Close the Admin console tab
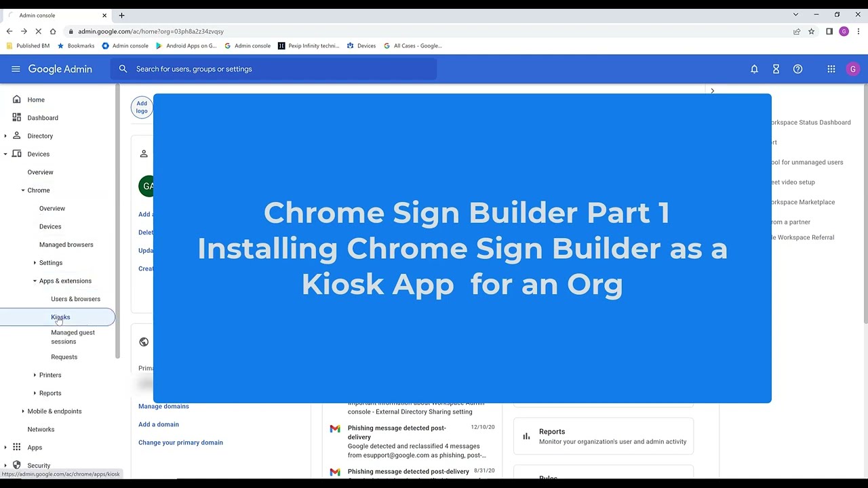Image resolution: width=868 pixels, height=488 pixels. coord(104,15)
